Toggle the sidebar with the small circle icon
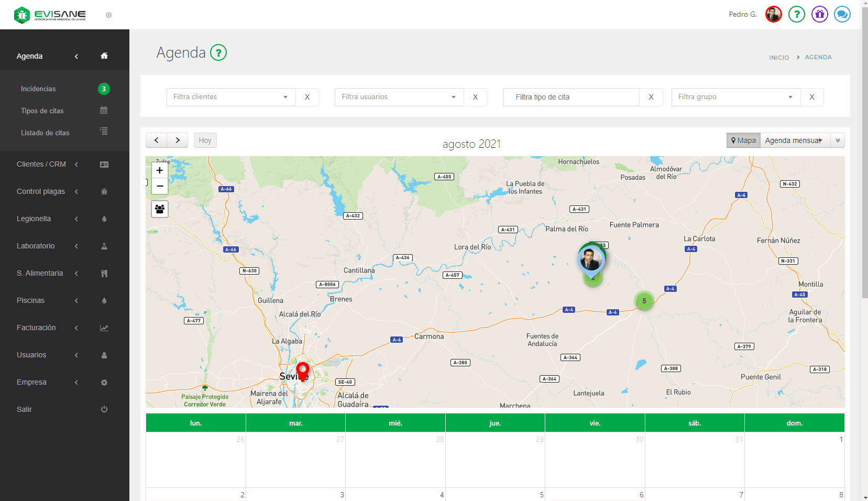This screenshot has height=501, width=868. click(x=109, y=15)
